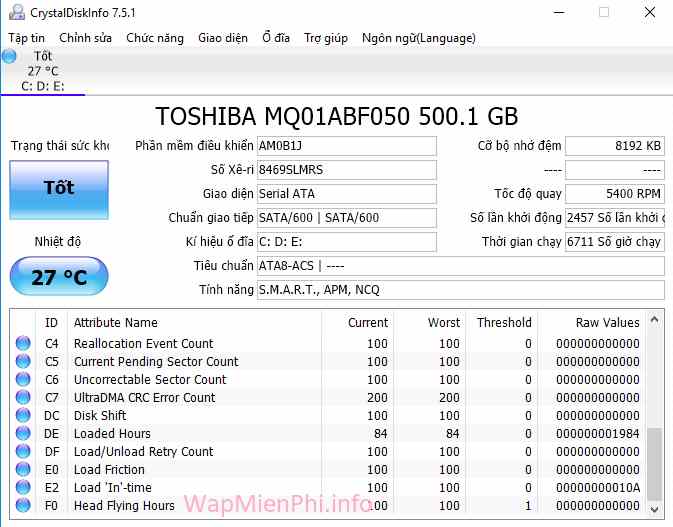
Task: Click the C7 attribute ID cell
Action: pyautogui.click(x=52, y=398)
